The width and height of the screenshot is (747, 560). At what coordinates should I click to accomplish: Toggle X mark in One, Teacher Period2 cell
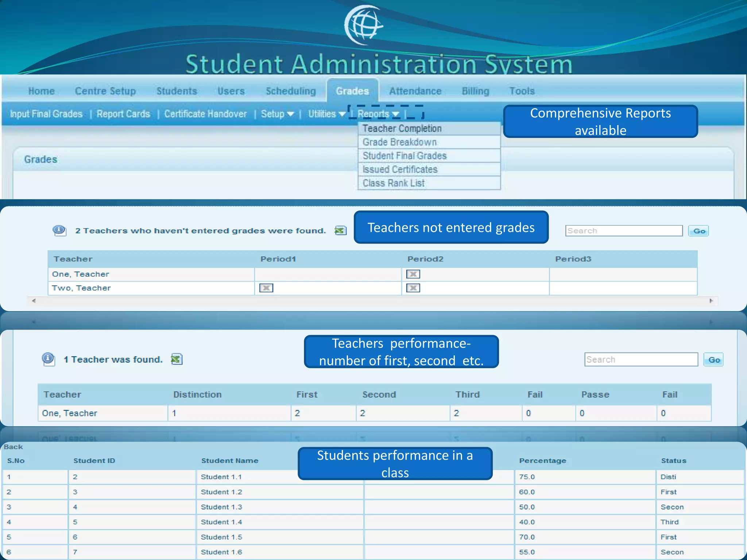(413, 274)
